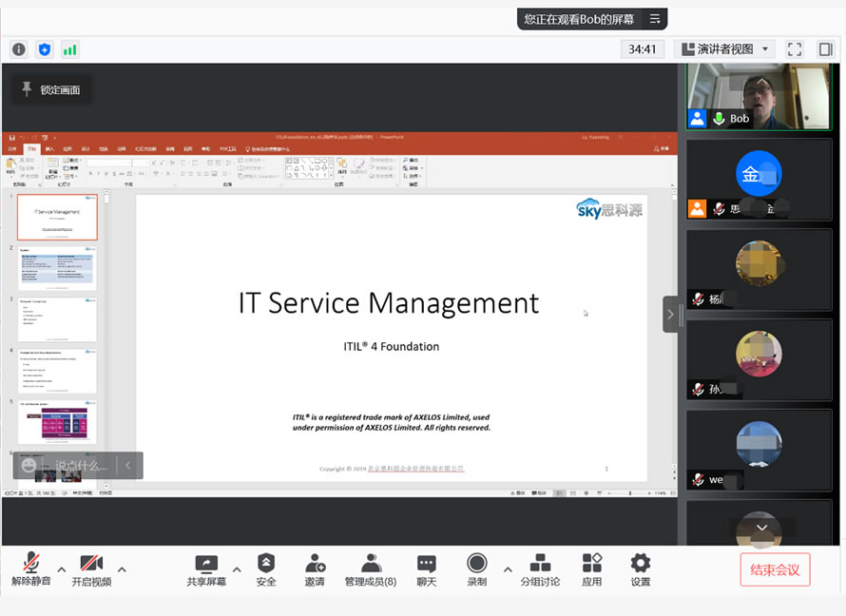Unmute the microphone with 解除静音
Viewport: 846px width, 616px height.
31,569
